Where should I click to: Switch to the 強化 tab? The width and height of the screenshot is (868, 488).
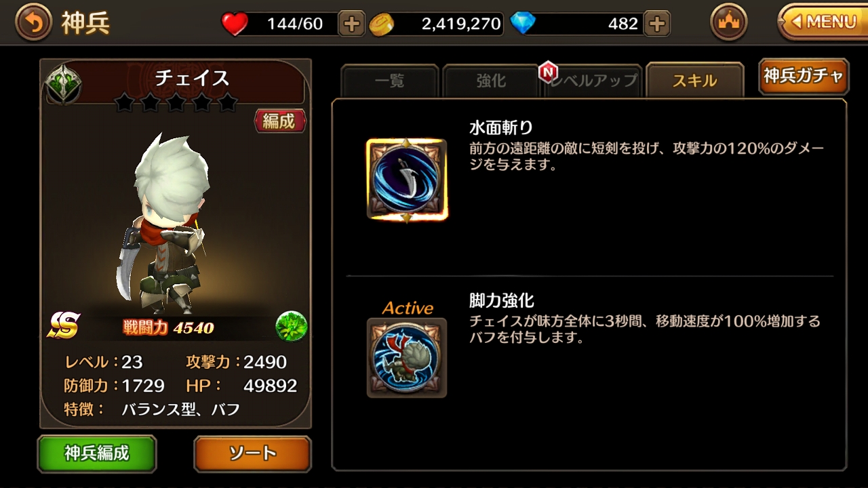pos(491,81)
